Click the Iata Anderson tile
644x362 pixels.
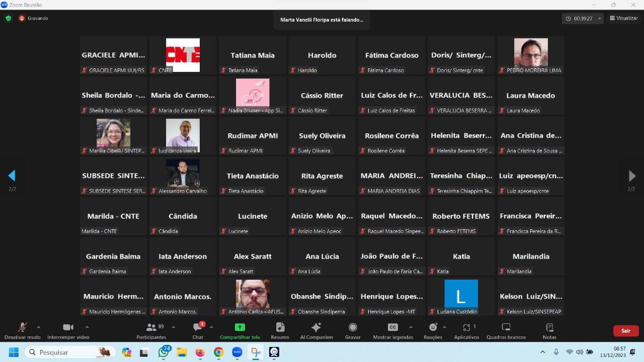[x=183, y=256]
